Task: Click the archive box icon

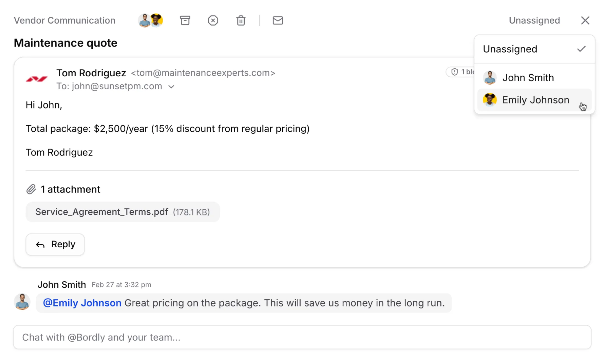Action: tap(185, 20)
